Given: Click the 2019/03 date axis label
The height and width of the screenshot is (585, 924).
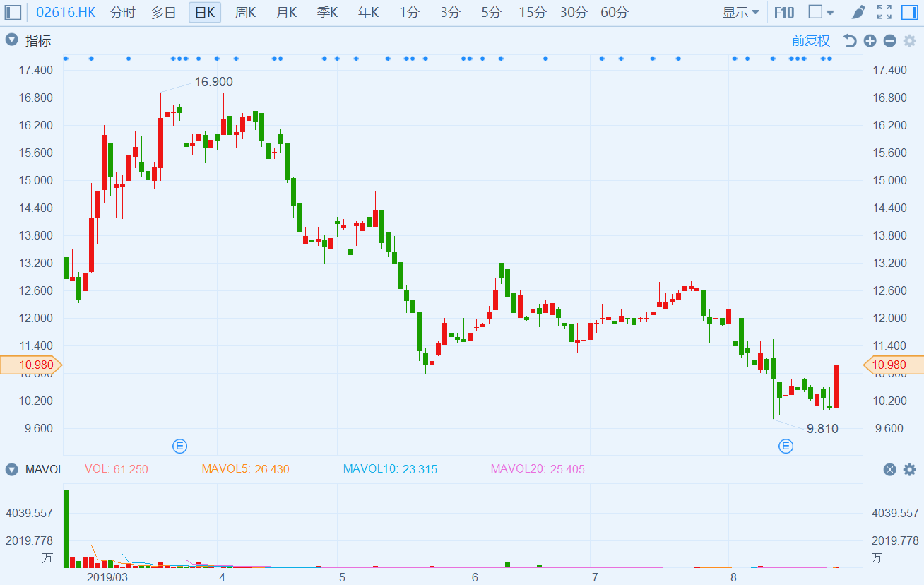Looking at the screenshot, I should pos(109,577).
